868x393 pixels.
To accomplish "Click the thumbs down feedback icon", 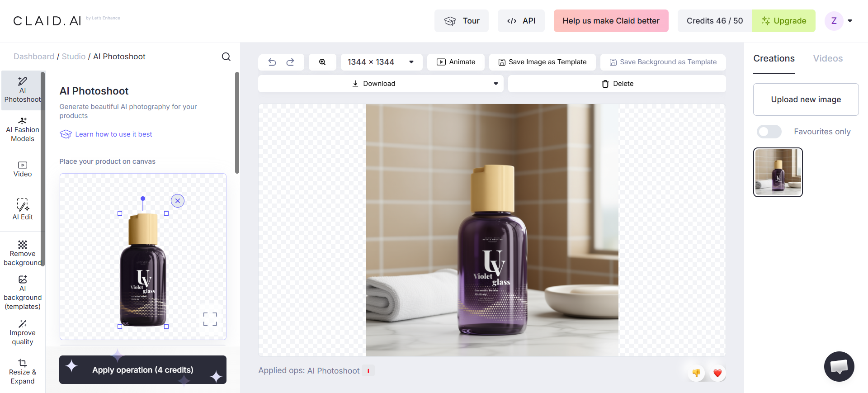I will 696,373.
